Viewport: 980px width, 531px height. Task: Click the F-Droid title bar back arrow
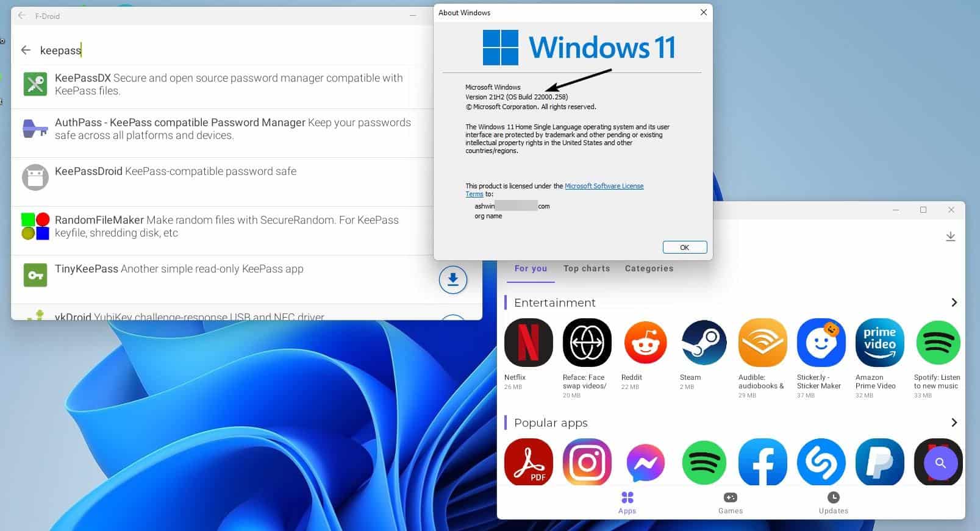click(22, 16)
